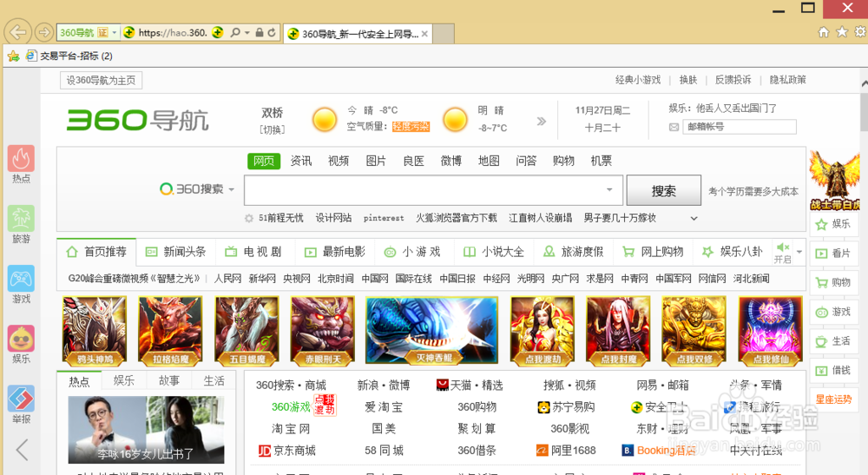Open 李咏16岁女儿出书了 news image
The width and height of the screenshot is (868, 475).
[x=146, y=430]
